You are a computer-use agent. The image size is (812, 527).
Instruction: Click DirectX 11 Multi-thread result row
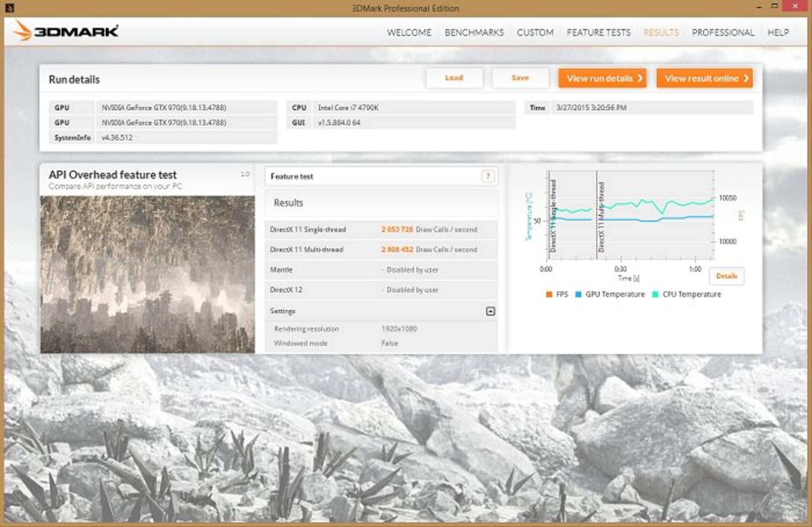coord(381,250)
